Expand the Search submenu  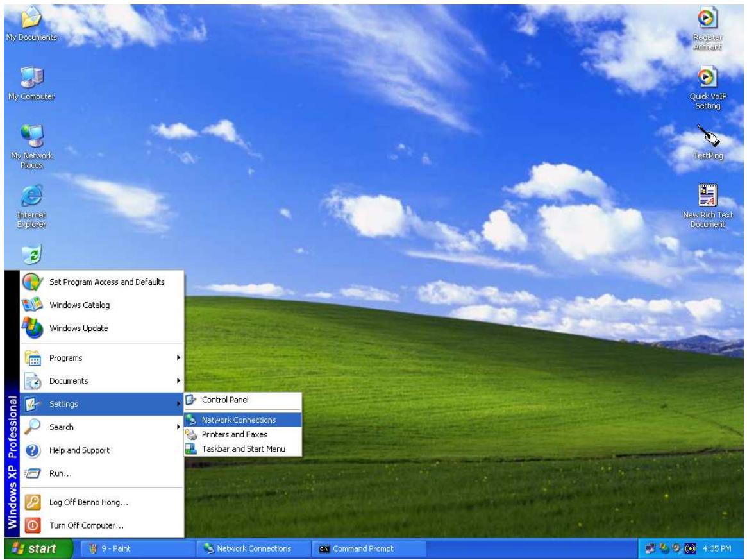click(101, 427)
